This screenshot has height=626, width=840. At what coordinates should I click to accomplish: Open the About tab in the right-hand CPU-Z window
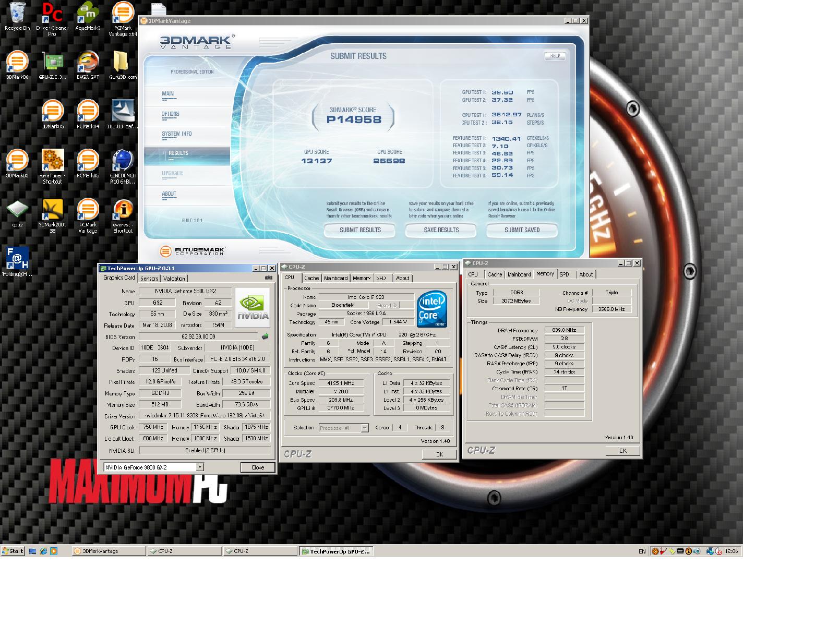[x=586, y=274]
